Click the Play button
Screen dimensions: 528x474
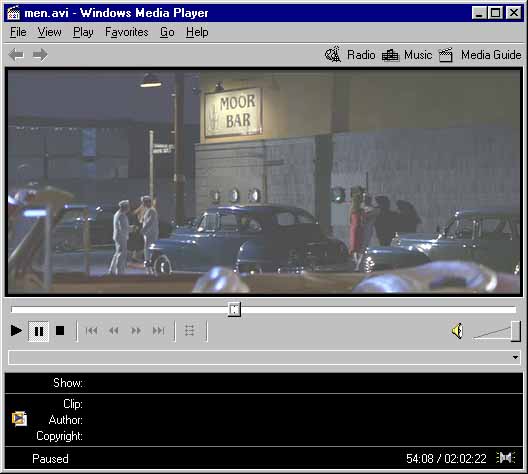point(16,331)
